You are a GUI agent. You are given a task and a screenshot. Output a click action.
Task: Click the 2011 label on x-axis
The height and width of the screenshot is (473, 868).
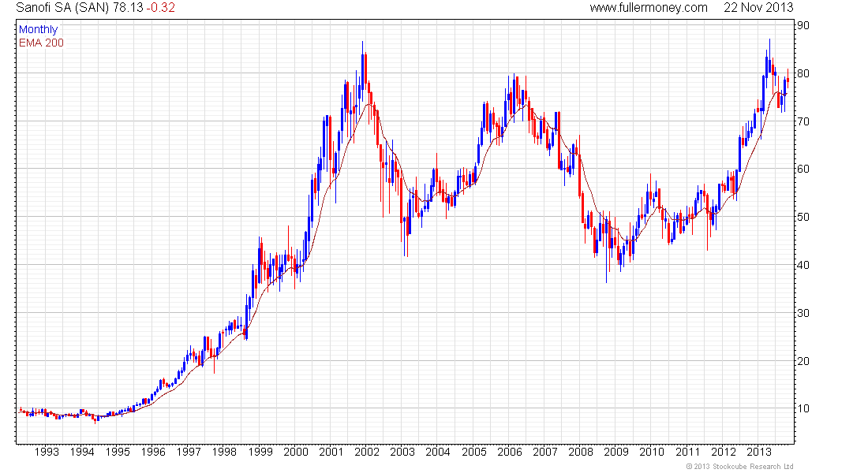click(687, 452)
